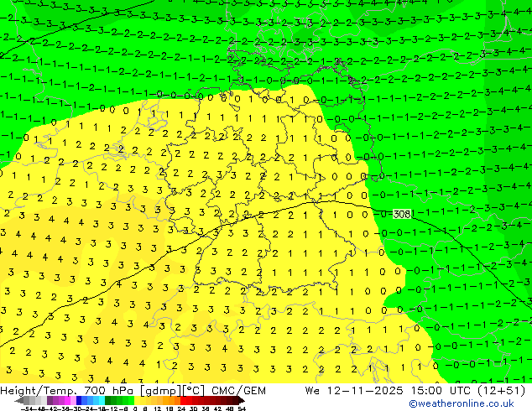The width and height of the screenshot is (532, 411).
Task: Pick the cyan swatch near -18
Action: click(x=102, y=400)
